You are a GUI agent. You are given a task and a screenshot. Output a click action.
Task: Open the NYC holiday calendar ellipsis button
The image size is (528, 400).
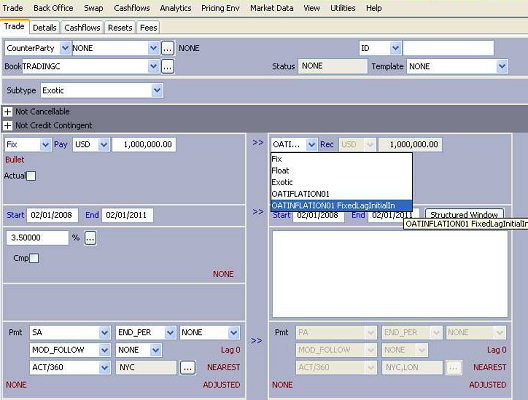click(188, 368)
